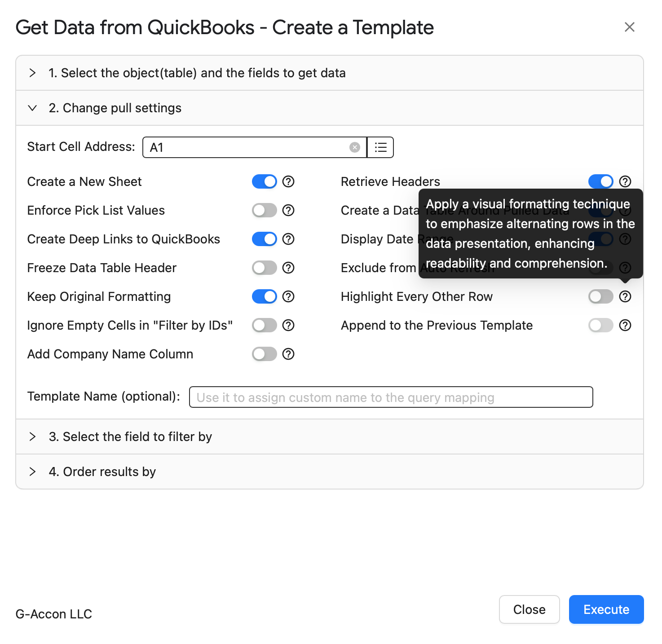This screenshot has height=644, width=662.
Task: Click the Close button
Action: pos(530,609)
